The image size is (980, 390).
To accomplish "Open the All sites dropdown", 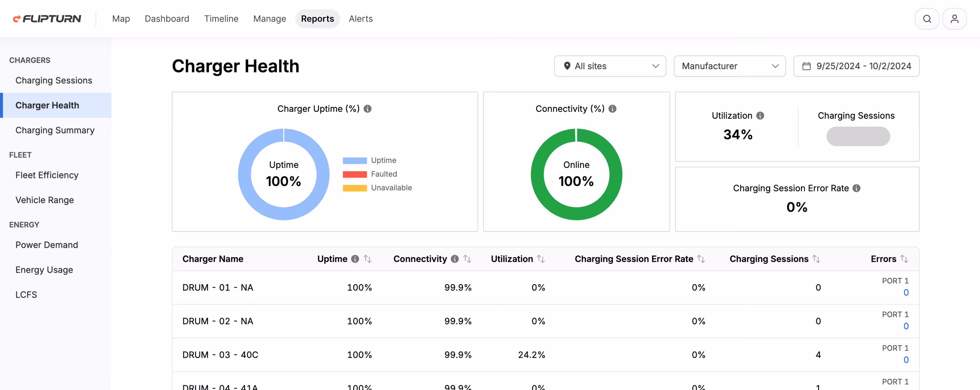I will coord(610,66).
